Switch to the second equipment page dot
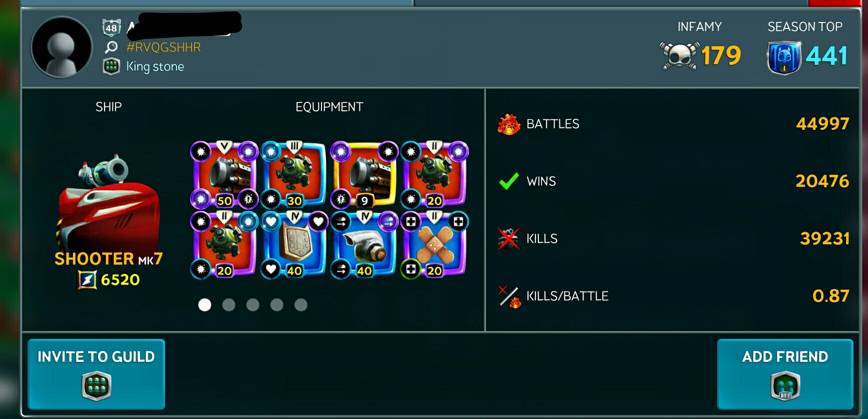Screen dimensions: 868x419 pos(228,305)
